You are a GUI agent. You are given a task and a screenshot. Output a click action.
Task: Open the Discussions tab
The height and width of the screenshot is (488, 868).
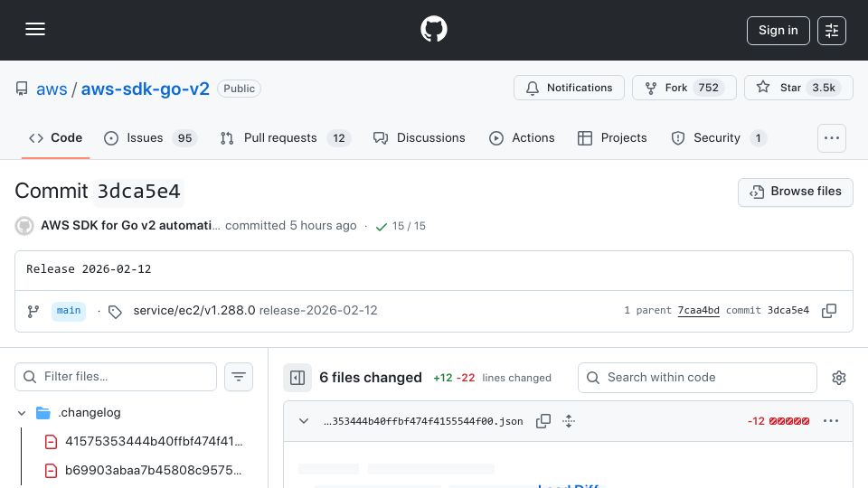(x=419, y=137)
